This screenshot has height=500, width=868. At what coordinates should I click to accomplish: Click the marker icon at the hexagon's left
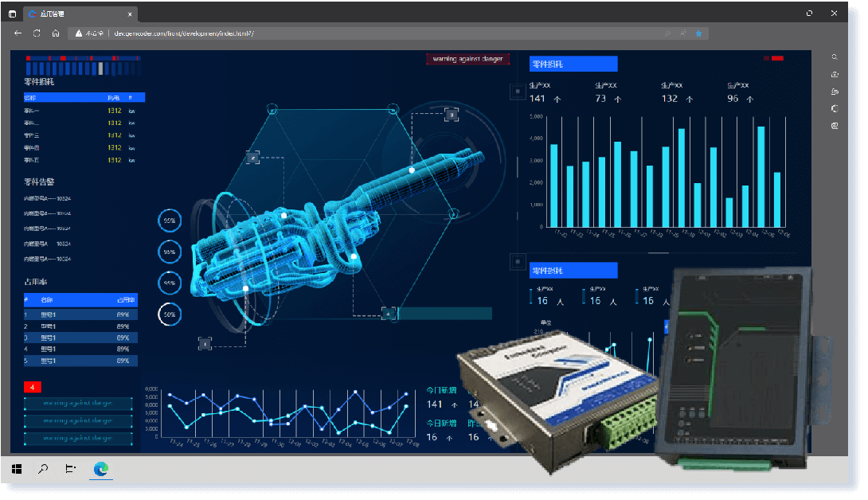(252, 158)
